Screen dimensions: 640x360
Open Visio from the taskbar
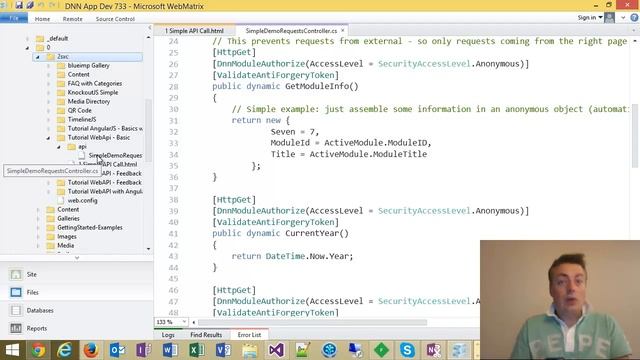223,350
